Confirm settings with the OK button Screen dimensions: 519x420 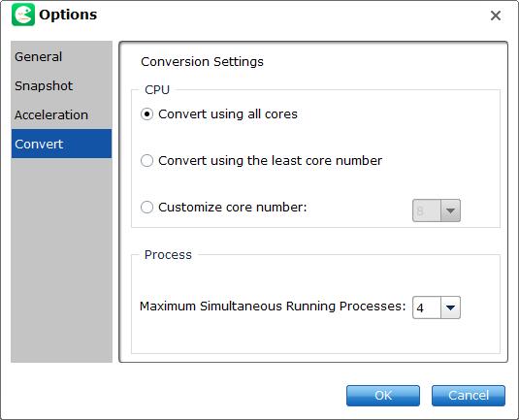pyautogui.click(x=383, y=396)
